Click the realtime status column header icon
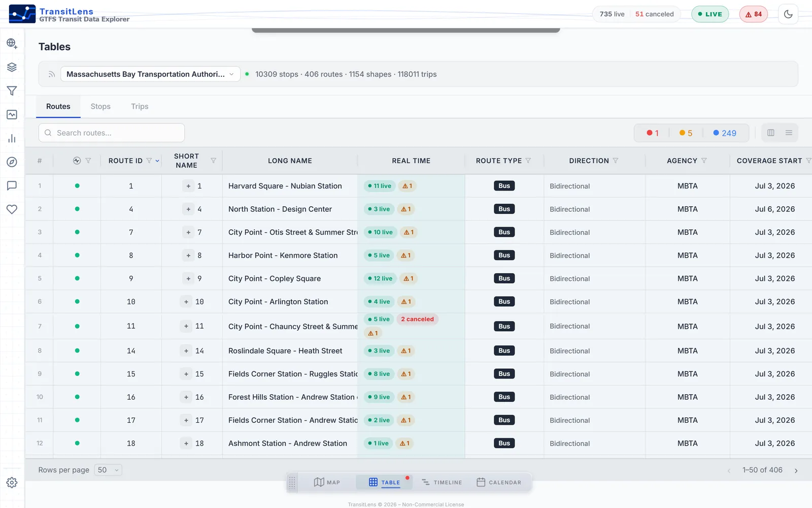The image size is (812, 508). tap(77, 161)
